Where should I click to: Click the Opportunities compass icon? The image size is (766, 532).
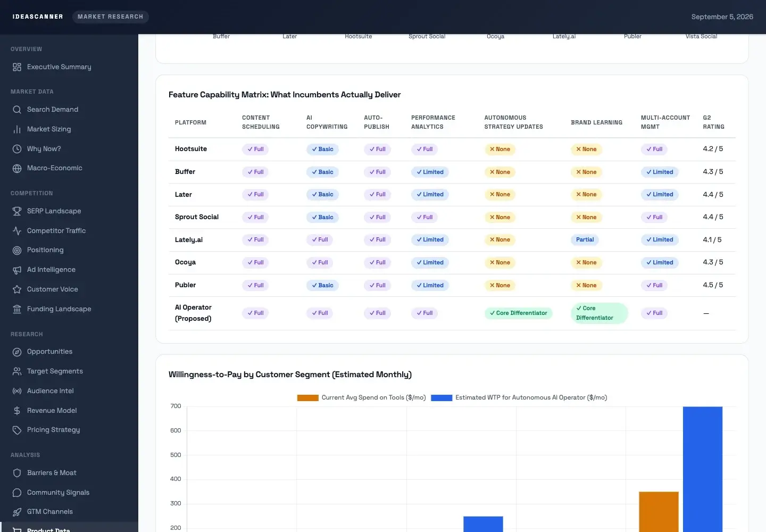(17, 352)
